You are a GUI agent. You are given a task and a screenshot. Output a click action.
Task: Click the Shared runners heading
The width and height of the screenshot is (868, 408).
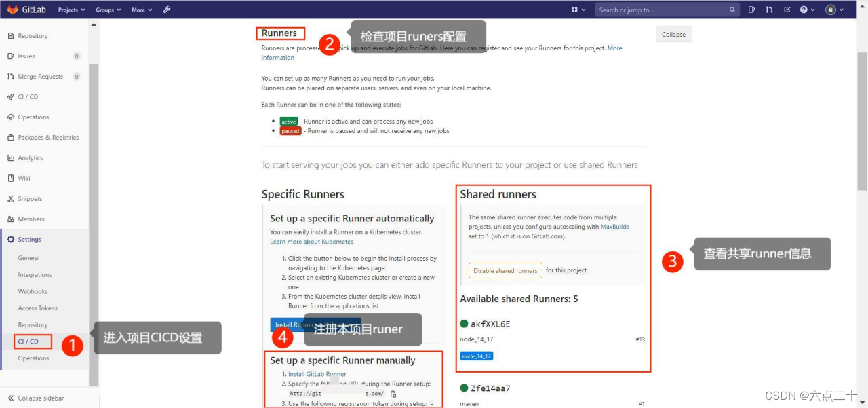click(498, 194)
